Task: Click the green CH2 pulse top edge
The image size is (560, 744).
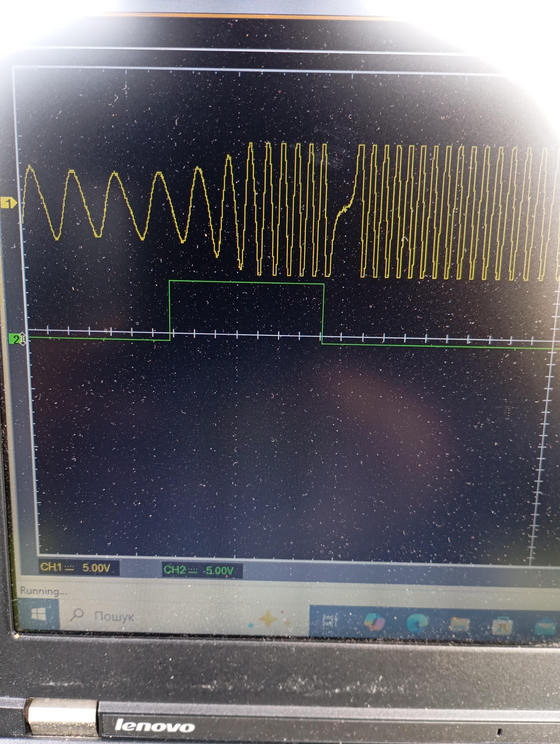Action: click(247, 282)
